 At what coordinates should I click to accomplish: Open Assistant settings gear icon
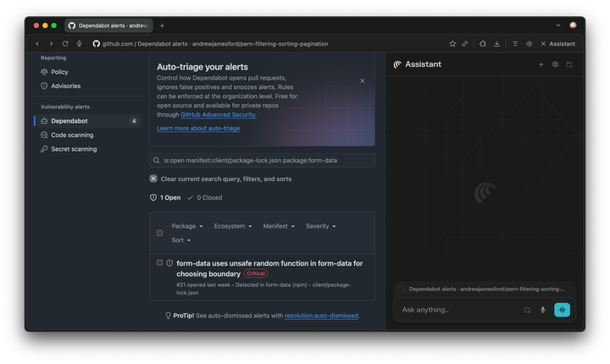tap(555, 64)
